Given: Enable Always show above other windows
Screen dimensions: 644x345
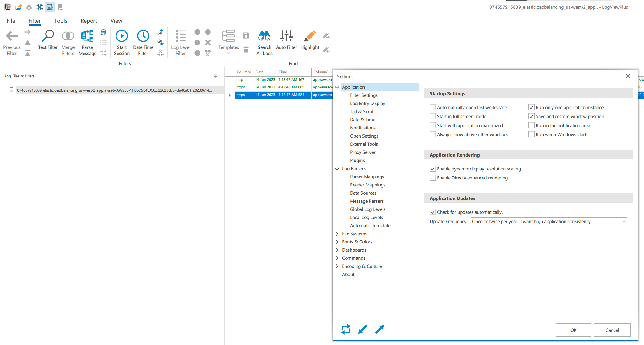Looking at the screenshot, I should point(433,134).
